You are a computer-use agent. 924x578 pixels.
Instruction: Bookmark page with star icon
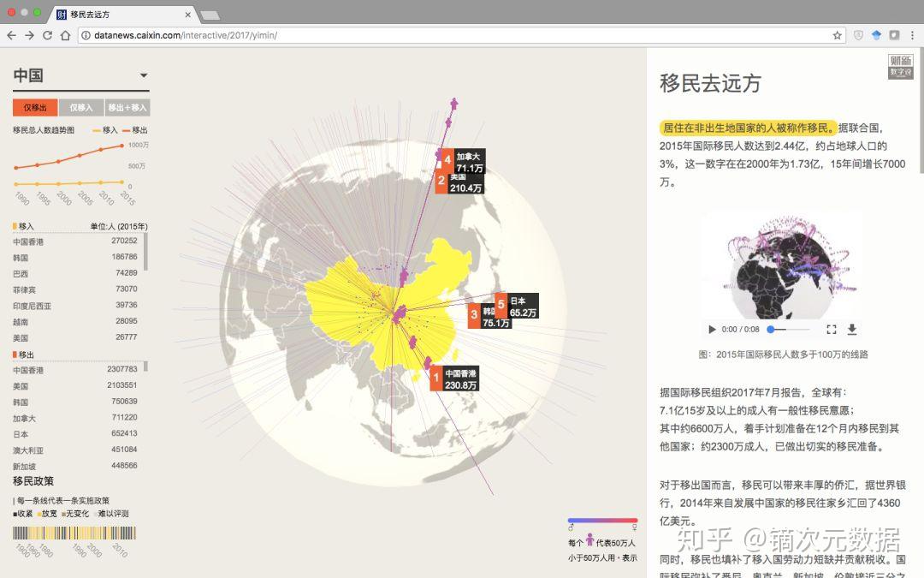[838, 35]
